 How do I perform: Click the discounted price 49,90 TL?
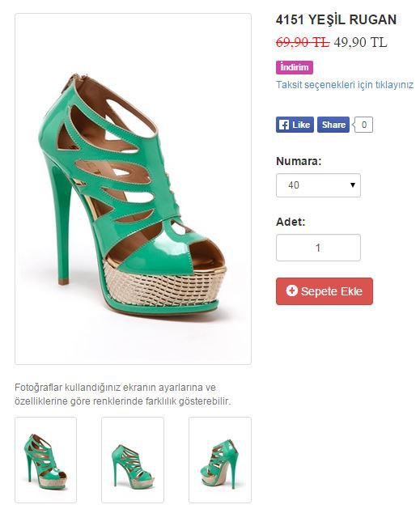point(360,42)
